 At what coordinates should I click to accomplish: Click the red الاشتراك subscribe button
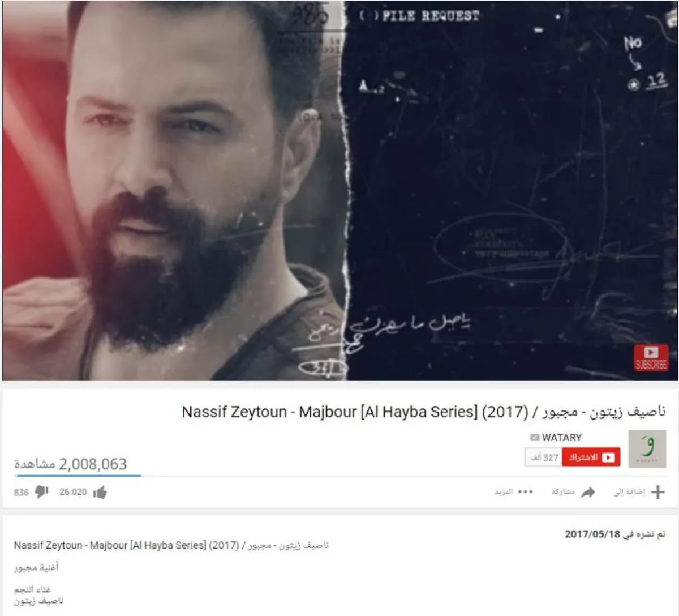[x=591, y=457]
